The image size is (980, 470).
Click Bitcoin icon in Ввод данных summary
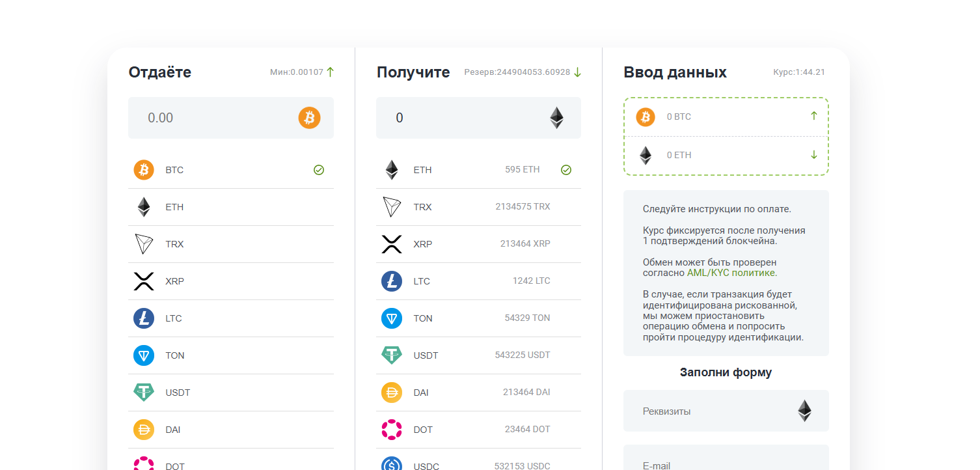coord(646,117)
